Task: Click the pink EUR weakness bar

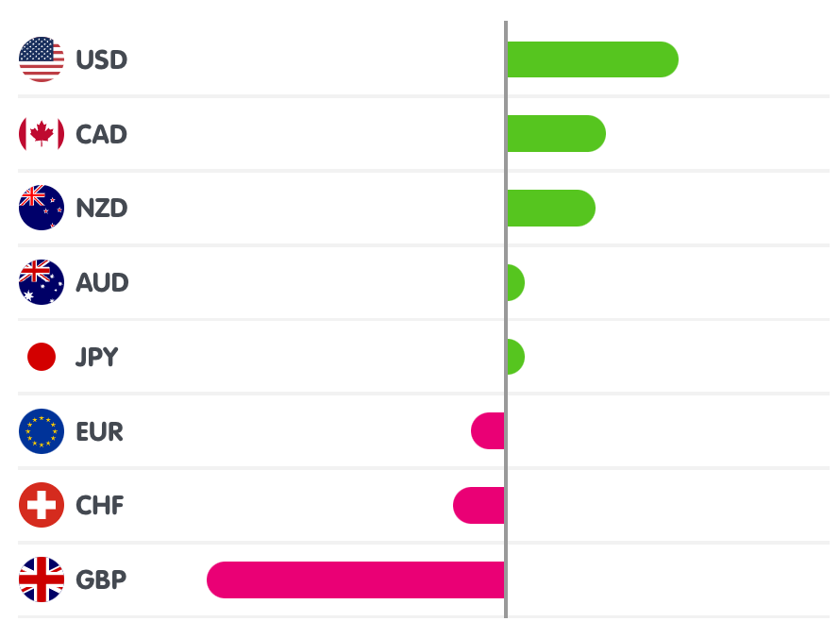Action: tap(489, 431)
